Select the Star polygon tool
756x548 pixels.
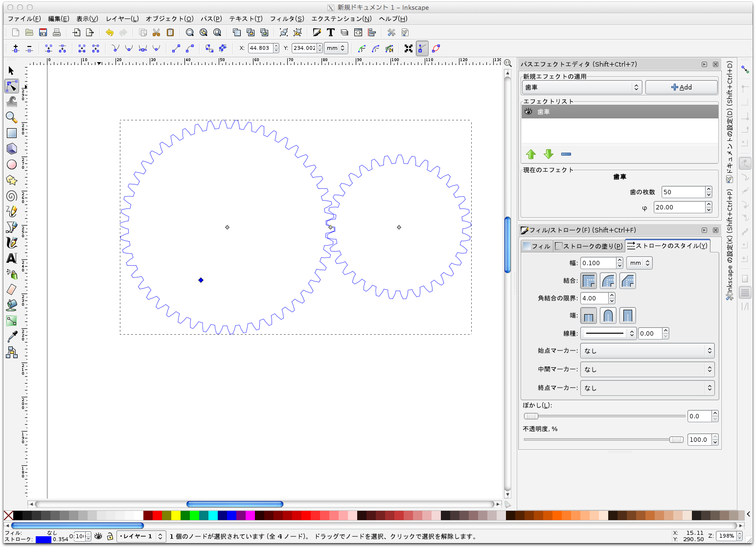12,180
